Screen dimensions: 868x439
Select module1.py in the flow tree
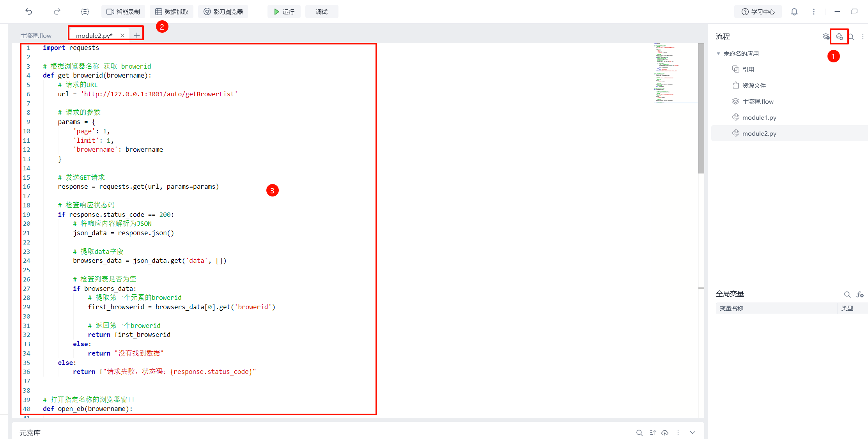pyautogui.click(x=759, y=117)
